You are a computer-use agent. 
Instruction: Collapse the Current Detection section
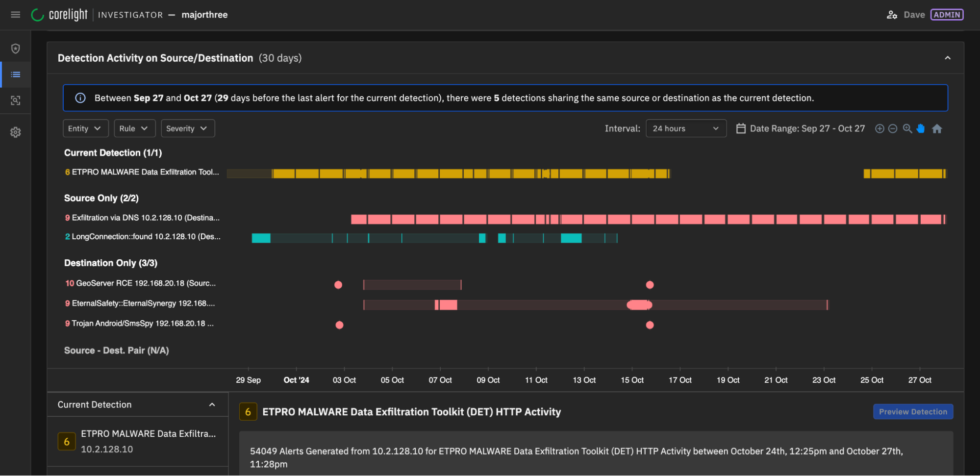[x=212, y=404]
